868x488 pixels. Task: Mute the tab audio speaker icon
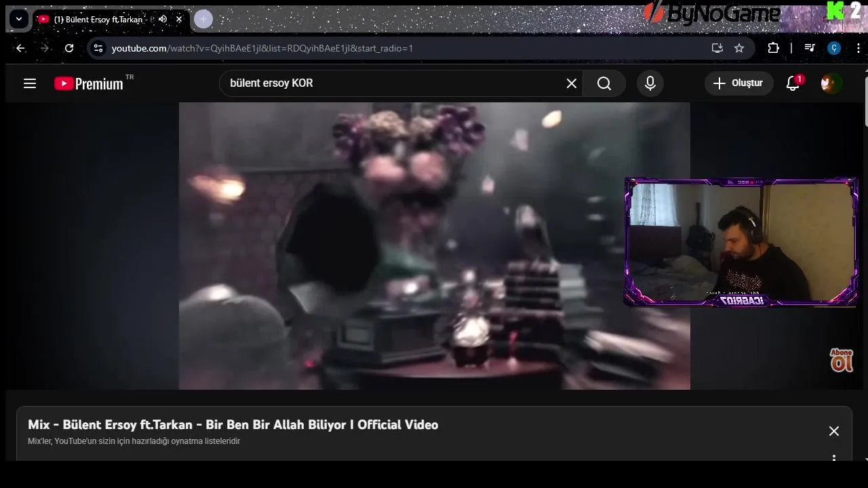(163, 19)
